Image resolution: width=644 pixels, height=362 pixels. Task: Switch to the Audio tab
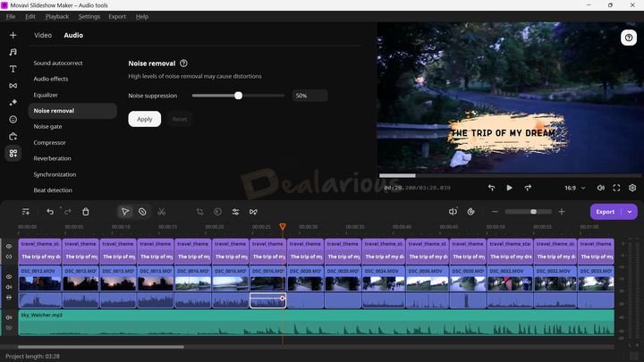tap(73, 35)
